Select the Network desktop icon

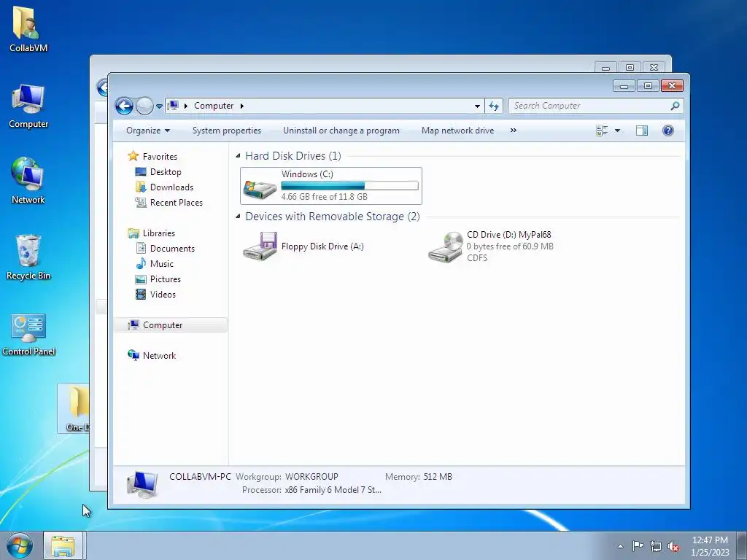click(28, 181)
